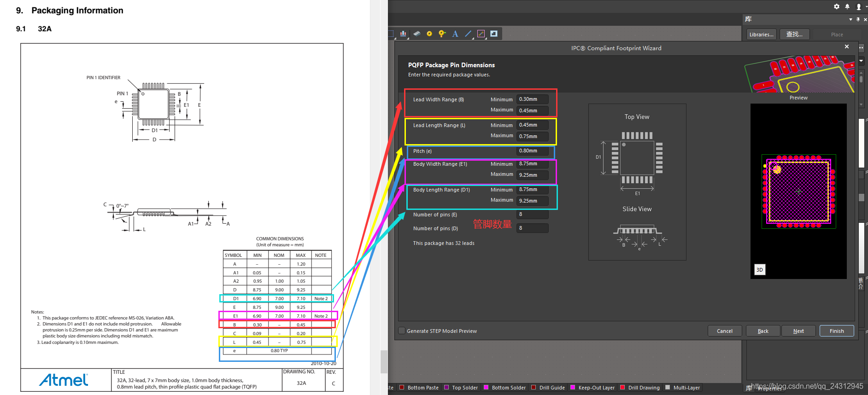This screenshot has width=868, height=395.
Task: Open settings gear icon at top right
Action: tap(837, 6)
